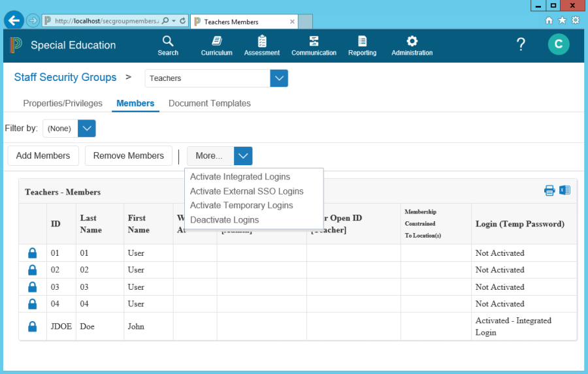The width and height of the screenshot is (588, 374).
Task: Click the Staff Security Groups breadcrumb link
Action: pos(65,78)
